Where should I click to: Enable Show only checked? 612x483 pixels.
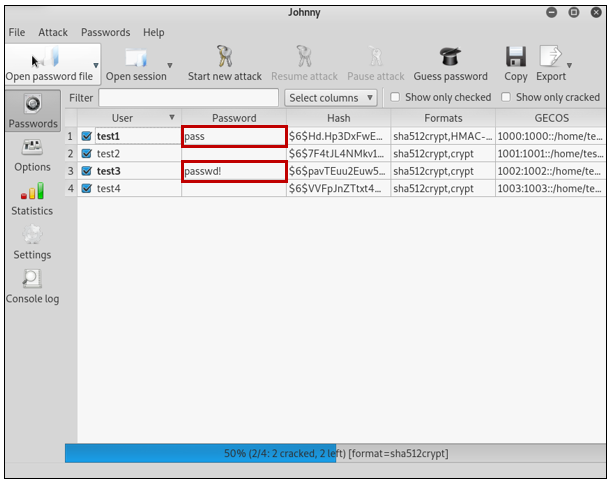(x=395, y=97)
